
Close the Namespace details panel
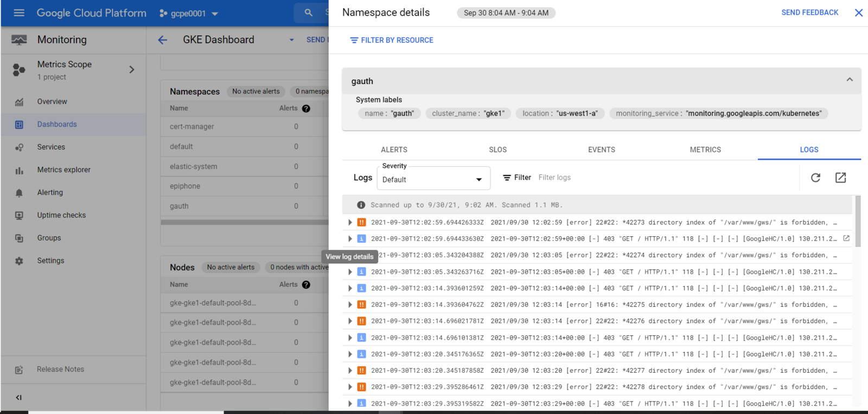click(858, 12)
